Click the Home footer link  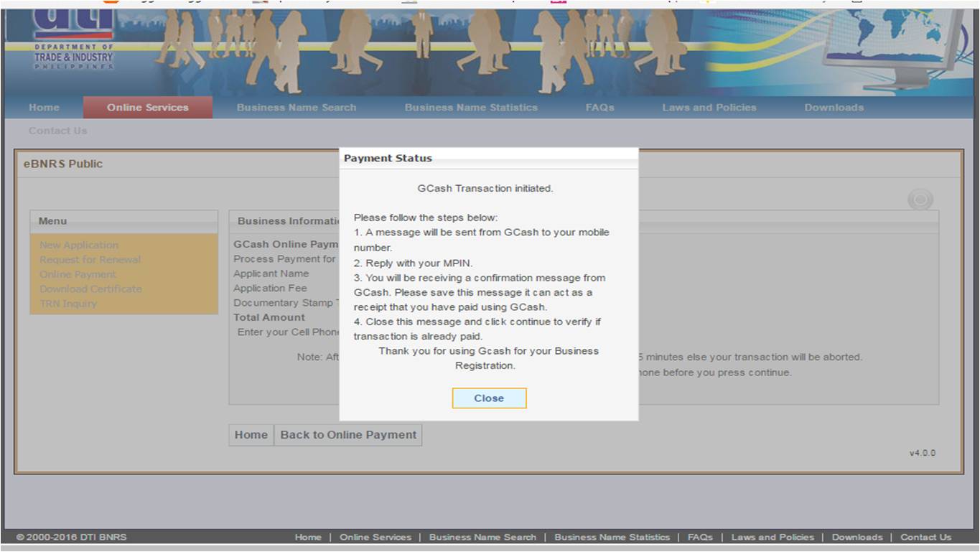[x=308, y=536]
